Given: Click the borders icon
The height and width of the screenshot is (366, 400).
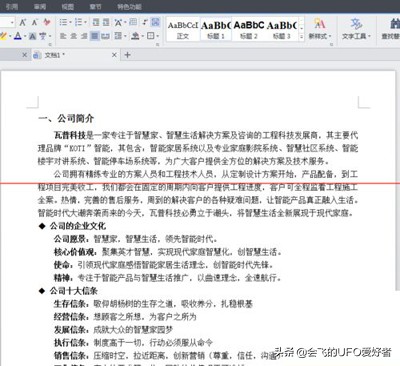Looking at the screenshot, I should (x=151, y=36).
